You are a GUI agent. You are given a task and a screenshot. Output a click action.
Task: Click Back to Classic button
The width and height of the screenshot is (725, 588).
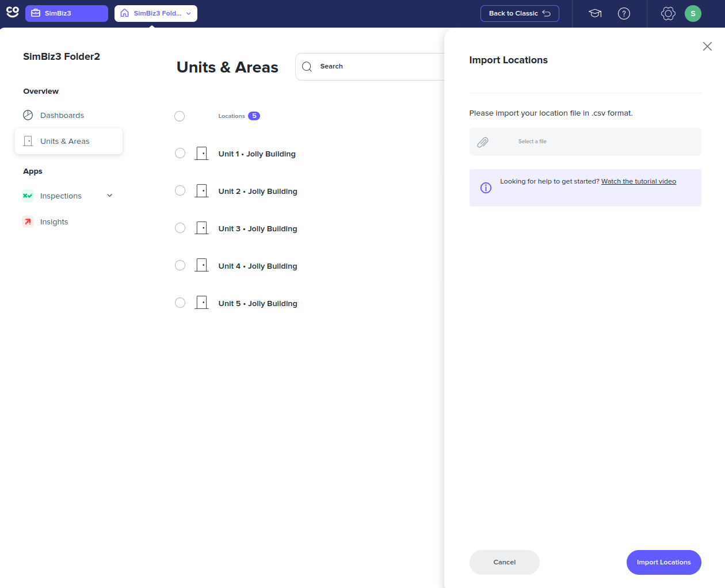click(520, 13)
